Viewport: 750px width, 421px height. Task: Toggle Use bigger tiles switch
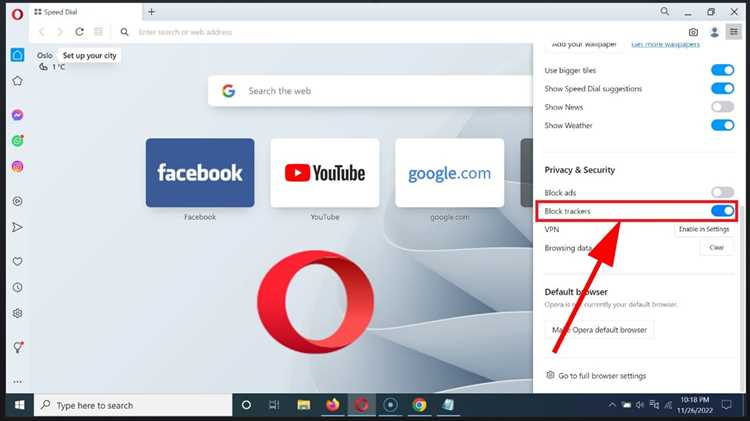[722, 70]
